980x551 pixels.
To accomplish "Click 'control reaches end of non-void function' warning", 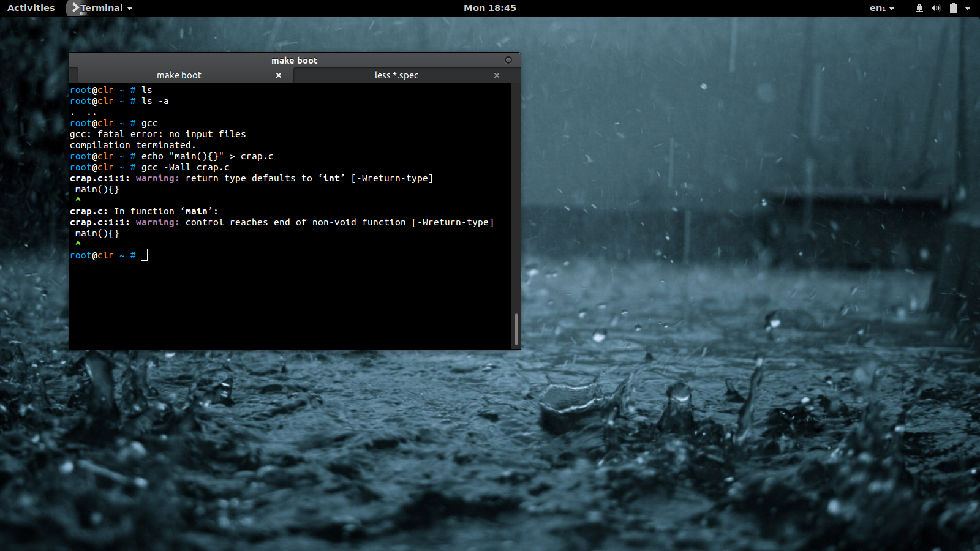I will [x=296, y=222].
